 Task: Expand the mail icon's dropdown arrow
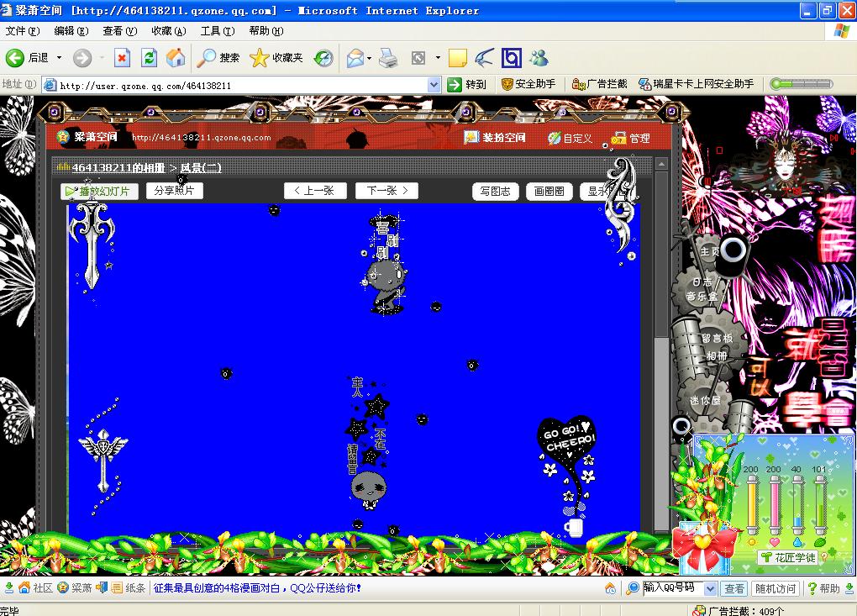pyautogui.click(x=370, y=57)
